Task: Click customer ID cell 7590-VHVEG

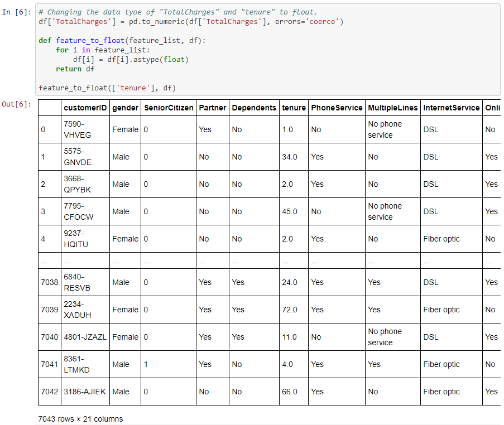Action: pos(77,129)
